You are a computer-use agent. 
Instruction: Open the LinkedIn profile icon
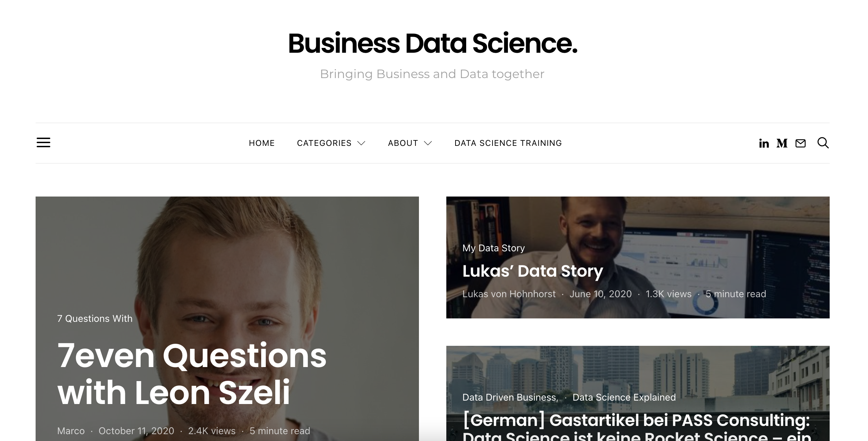764,143
